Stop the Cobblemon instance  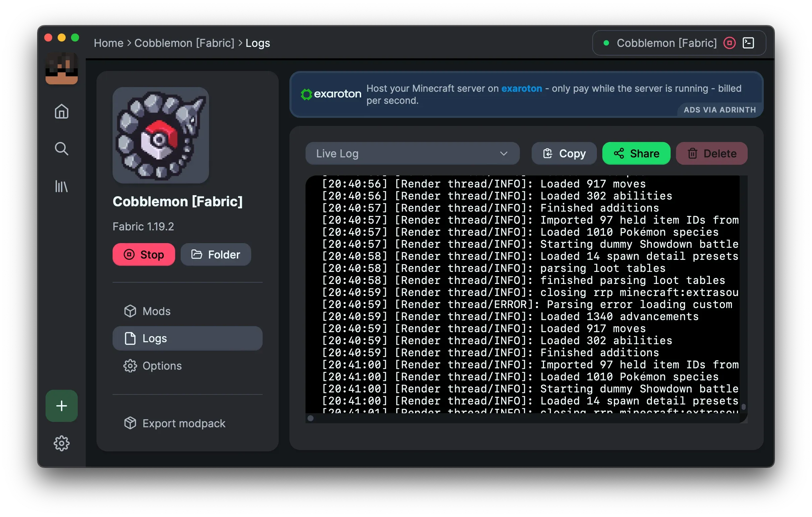point(144,254)
